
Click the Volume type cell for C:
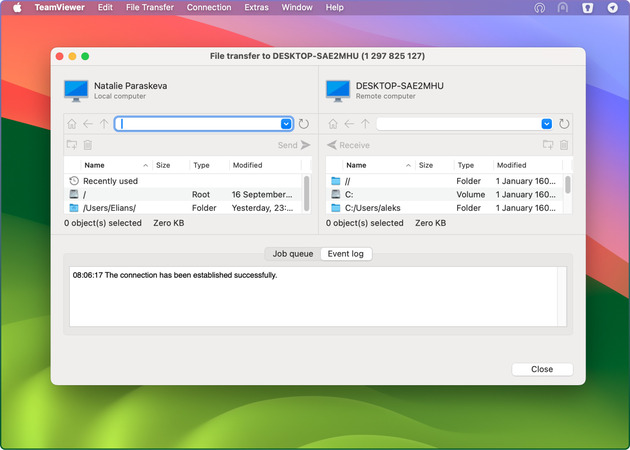(470, 194)
